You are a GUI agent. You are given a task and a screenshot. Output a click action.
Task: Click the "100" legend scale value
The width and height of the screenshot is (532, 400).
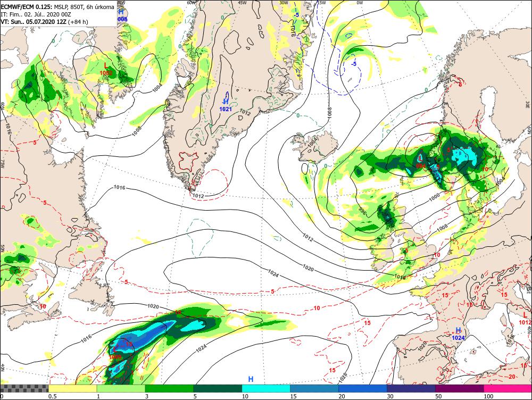tap(488, 396)
